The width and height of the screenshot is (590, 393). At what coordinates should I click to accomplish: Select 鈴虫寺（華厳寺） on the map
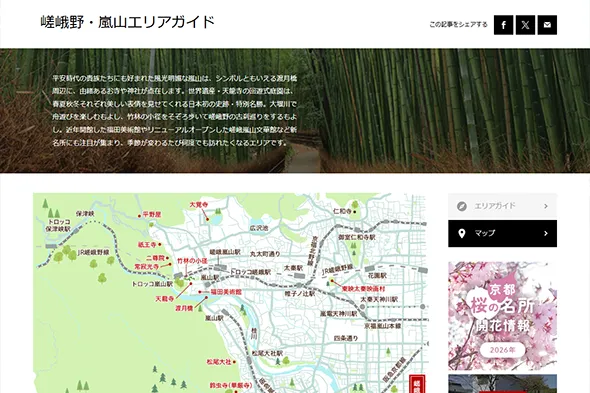231,385
